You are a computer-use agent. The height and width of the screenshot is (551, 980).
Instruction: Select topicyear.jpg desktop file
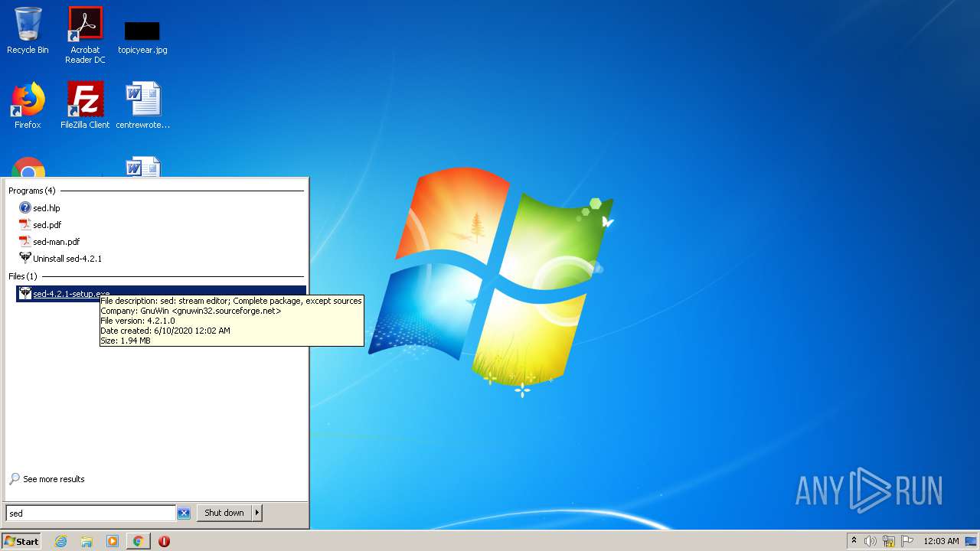[142, 37]
